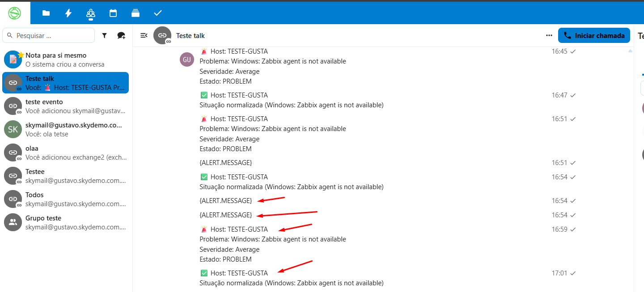The width and height of the screenshot is (644, 292).
Task: Click the GU avatar beside the messages
Action: point(187,59)
